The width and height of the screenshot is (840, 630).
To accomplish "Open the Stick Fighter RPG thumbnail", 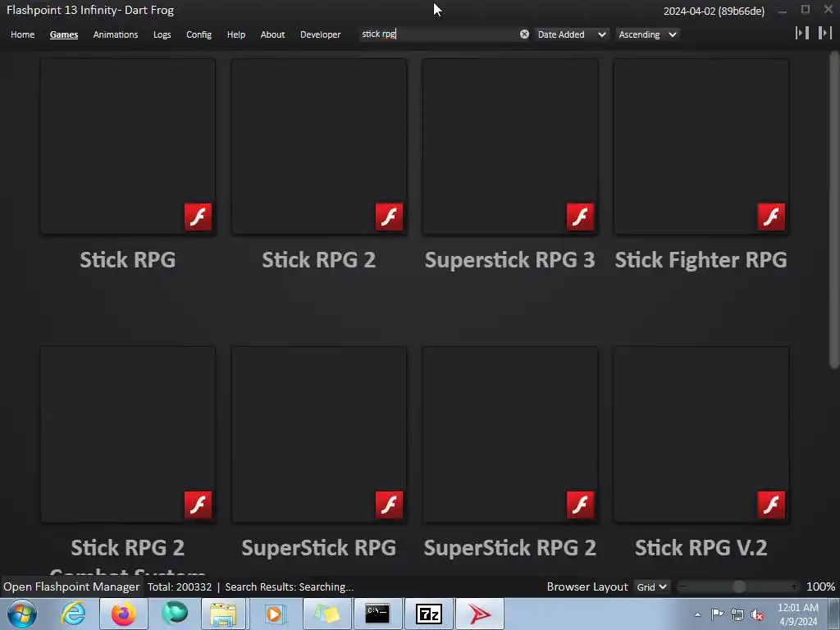I will pyautogui.click(x=701, y=146).
